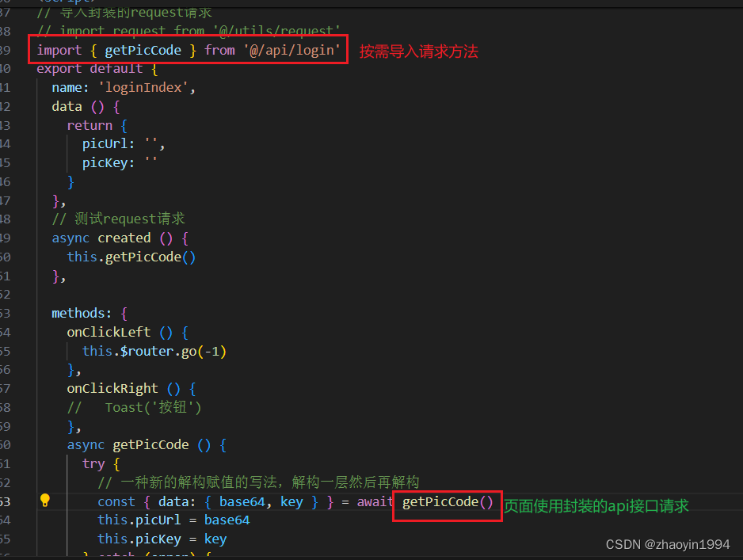
Task: Click 'this.getPicCode()' call in created
Action: point(131,257)
